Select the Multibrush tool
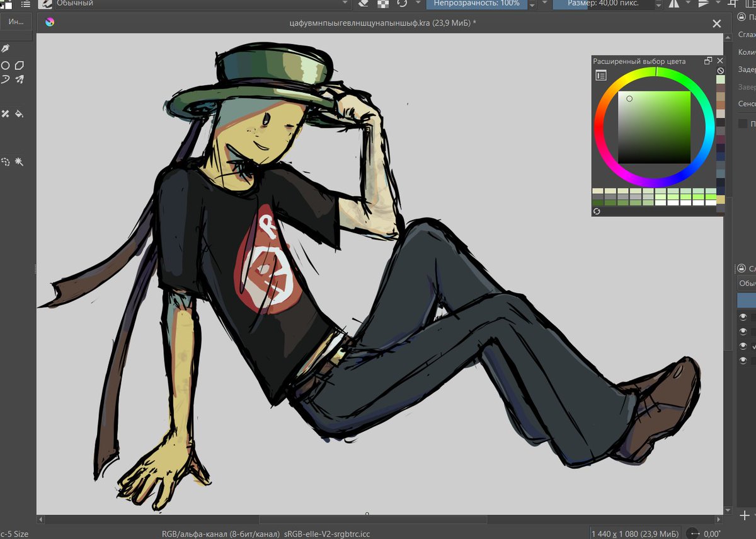This screenshot has height=539, width=756. (x=20, y=79)
